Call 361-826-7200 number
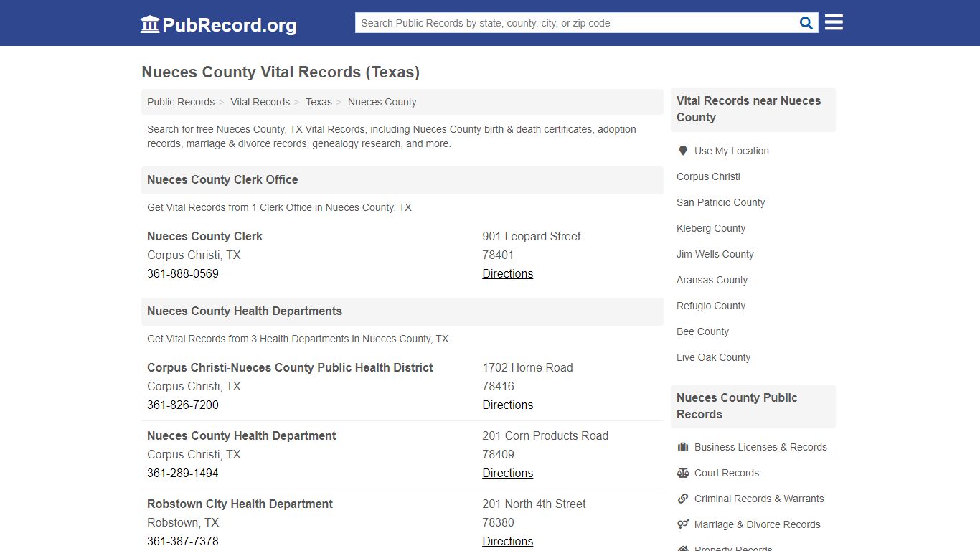The height and width of the screenshot is (551, 980). click(x=183, y=405)
